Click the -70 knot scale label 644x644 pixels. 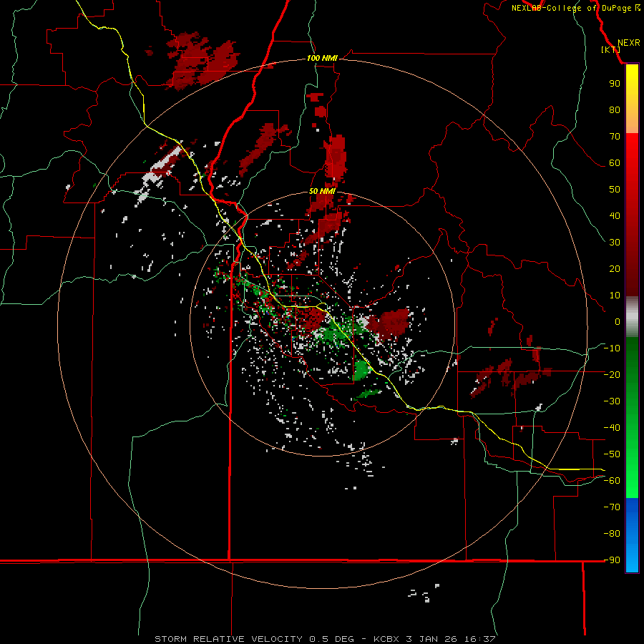tap(612, 507)
